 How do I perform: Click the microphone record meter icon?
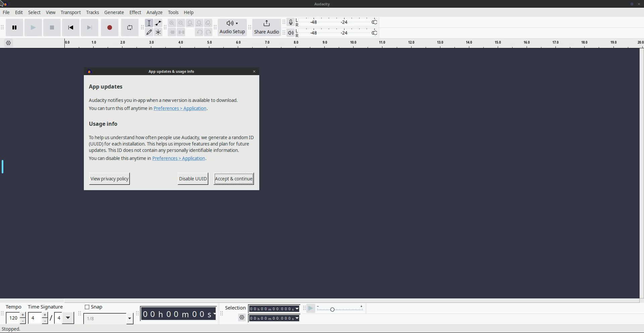click(290, 22)
